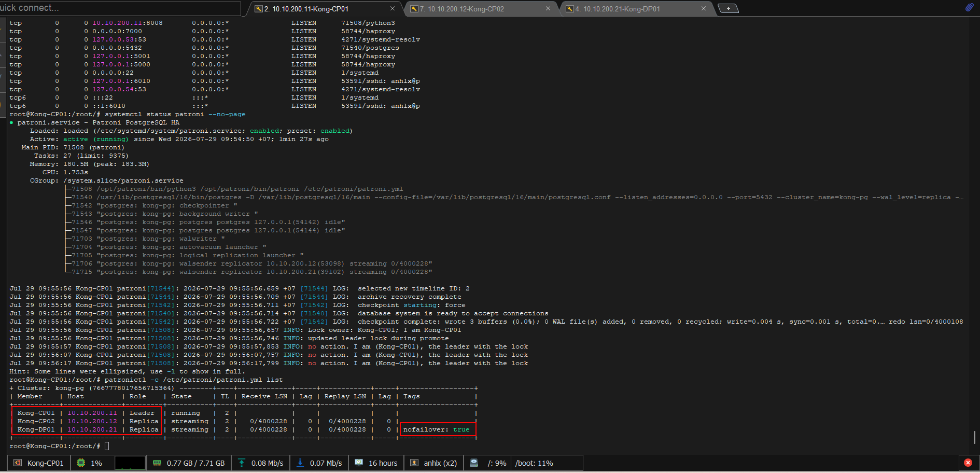Click the 0.77 GB / 7.71 GB memory value
Screen dimensions: 980x473
pos(195,463)
